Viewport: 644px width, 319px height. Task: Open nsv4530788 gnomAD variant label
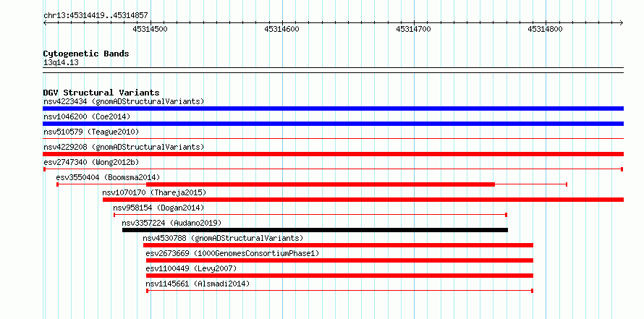[223, 238]
